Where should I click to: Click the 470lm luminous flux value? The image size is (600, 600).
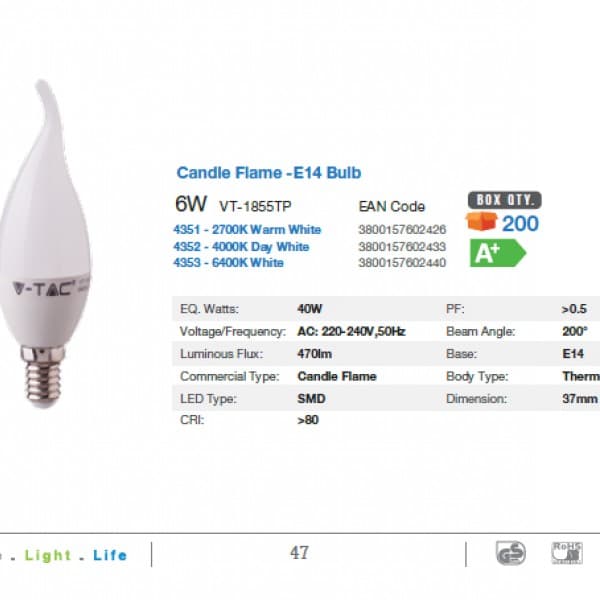[315, 354]
